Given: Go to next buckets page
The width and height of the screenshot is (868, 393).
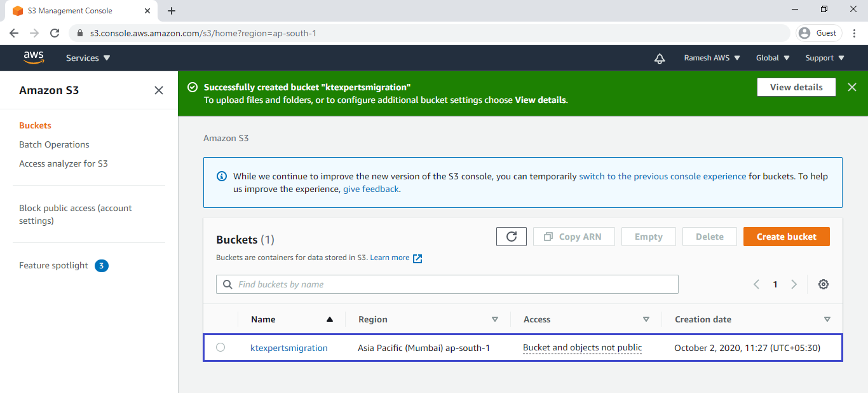Looking at the screenshot, I should [794, 284].
